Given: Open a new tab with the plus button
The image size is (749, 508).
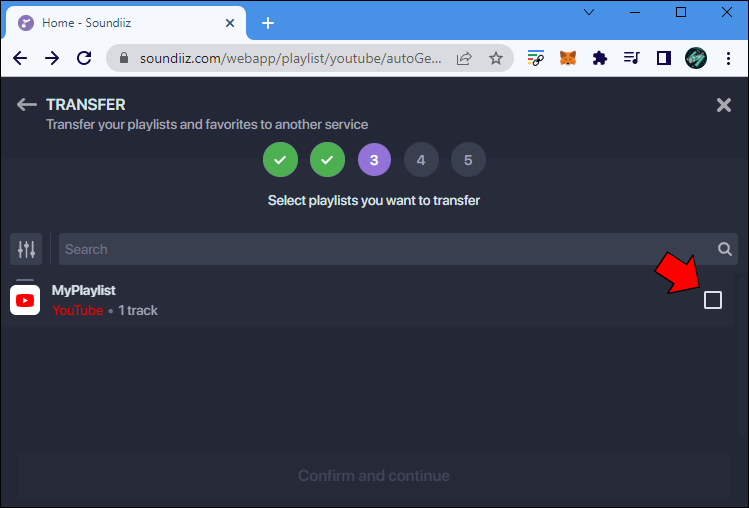Looking at the screenshot, I should [268, 23].
